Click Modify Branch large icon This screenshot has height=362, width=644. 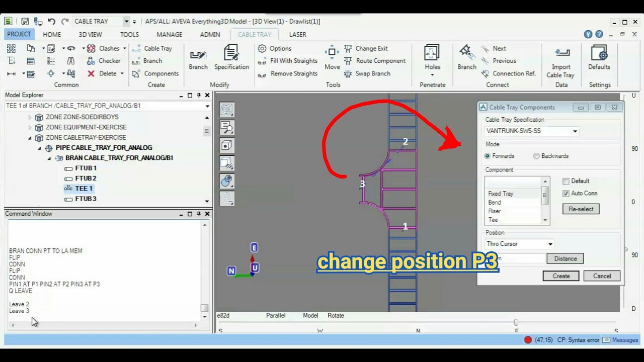pos(198,58)
